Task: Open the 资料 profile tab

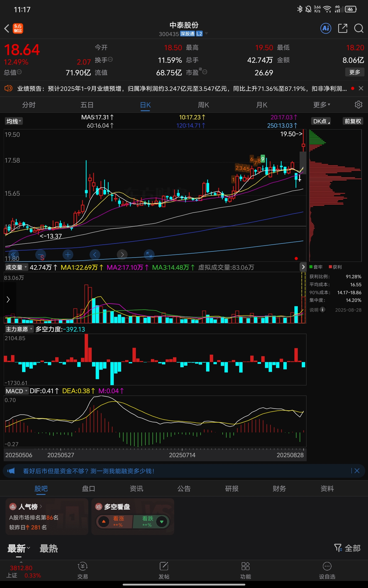Action: point(327,488)
